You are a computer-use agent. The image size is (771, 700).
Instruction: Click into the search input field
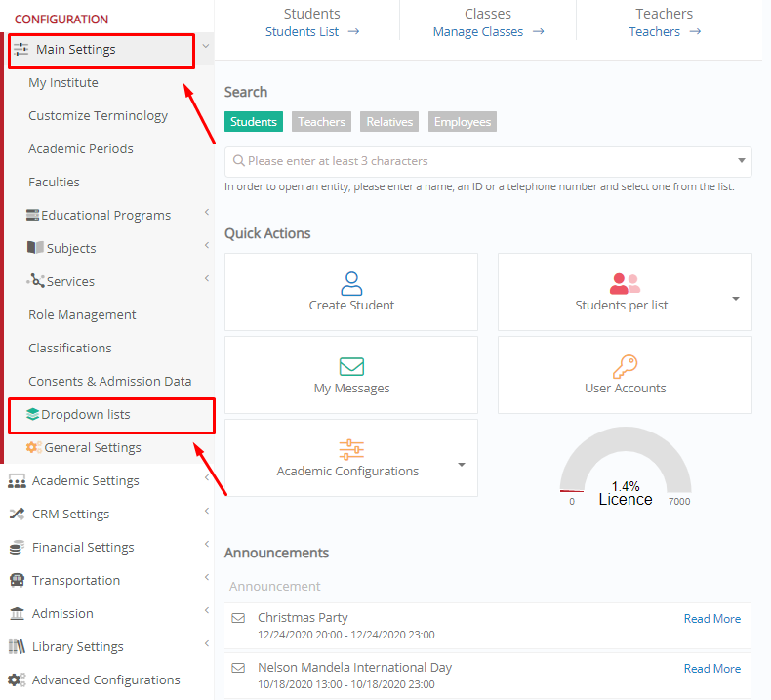click(488, 161)
